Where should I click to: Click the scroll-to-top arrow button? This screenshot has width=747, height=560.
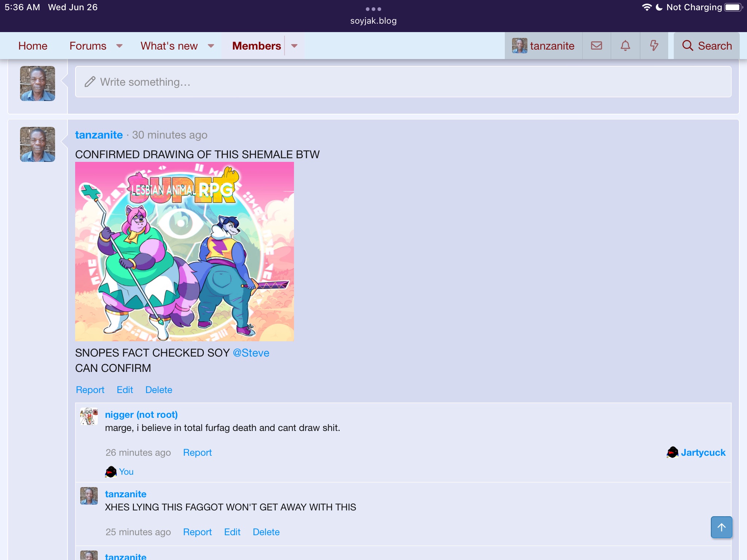point(721,527)
